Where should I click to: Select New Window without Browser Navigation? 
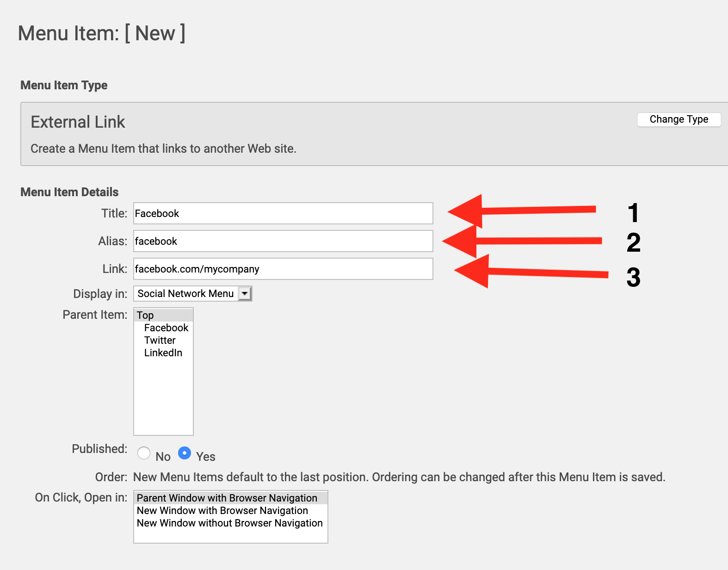coord(231,523)
